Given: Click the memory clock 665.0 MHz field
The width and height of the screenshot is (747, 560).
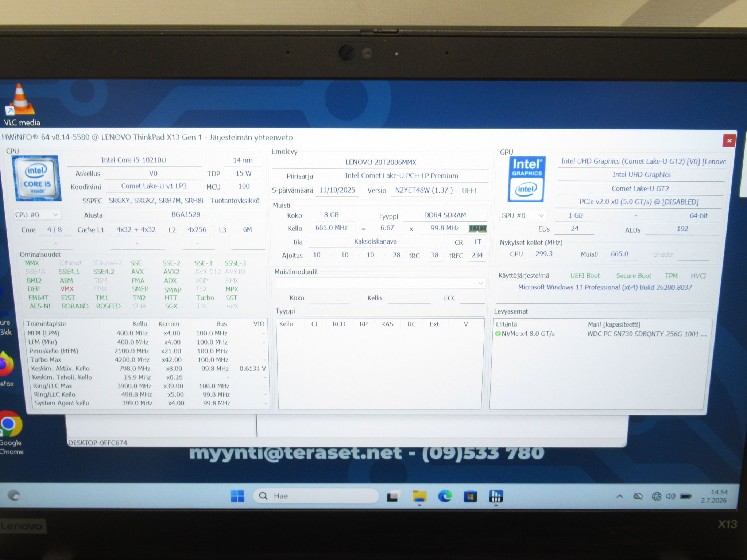Looking at the screenshot, I should click(331, 227).
